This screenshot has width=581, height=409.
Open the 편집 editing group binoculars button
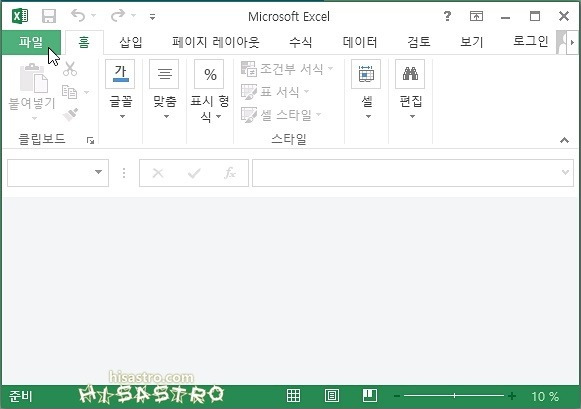click(x=411, y=89)
